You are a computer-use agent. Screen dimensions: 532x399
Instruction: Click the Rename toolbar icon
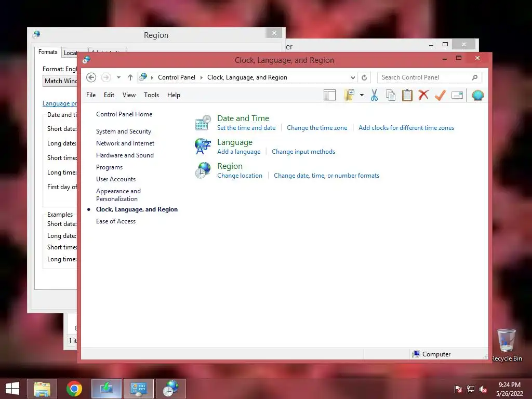pos(457,96)
